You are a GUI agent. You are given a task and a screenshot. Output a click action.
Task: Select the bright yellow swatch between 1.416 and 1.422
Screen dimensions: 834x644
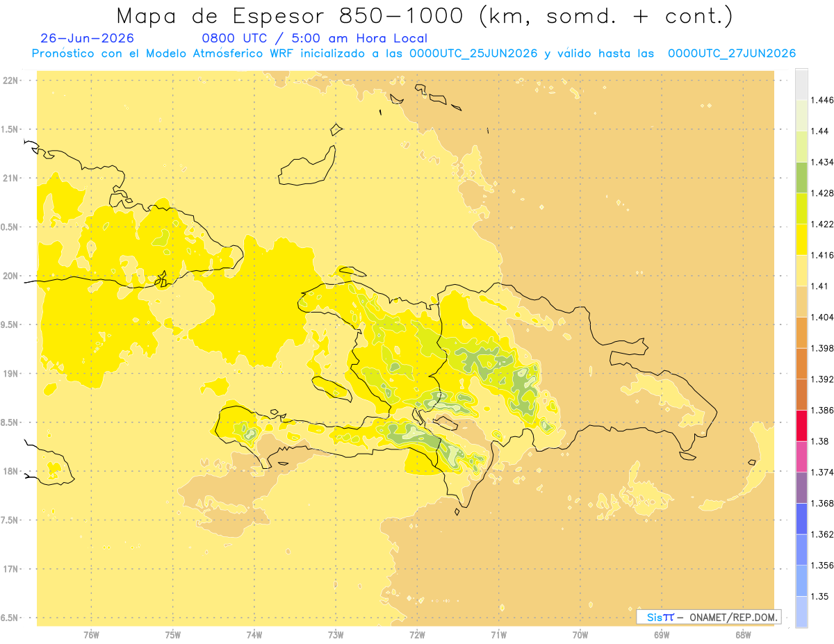coord(801,239)
